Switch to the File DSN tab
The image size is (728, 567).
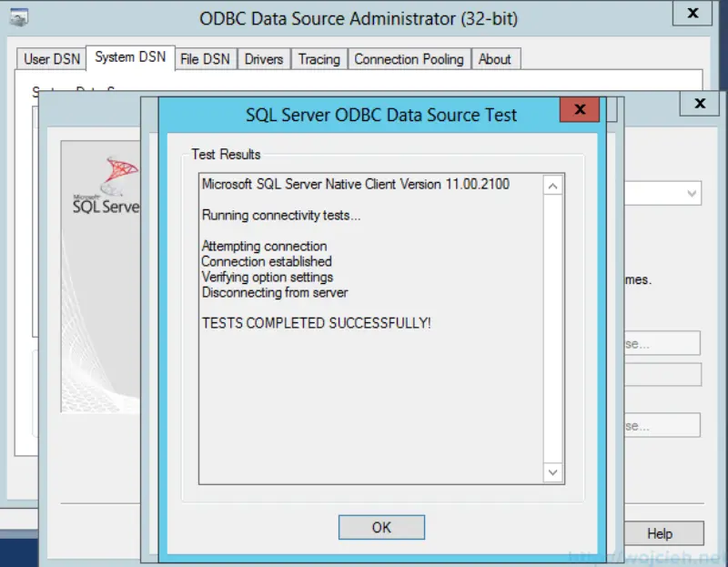[x=205, y=58]
